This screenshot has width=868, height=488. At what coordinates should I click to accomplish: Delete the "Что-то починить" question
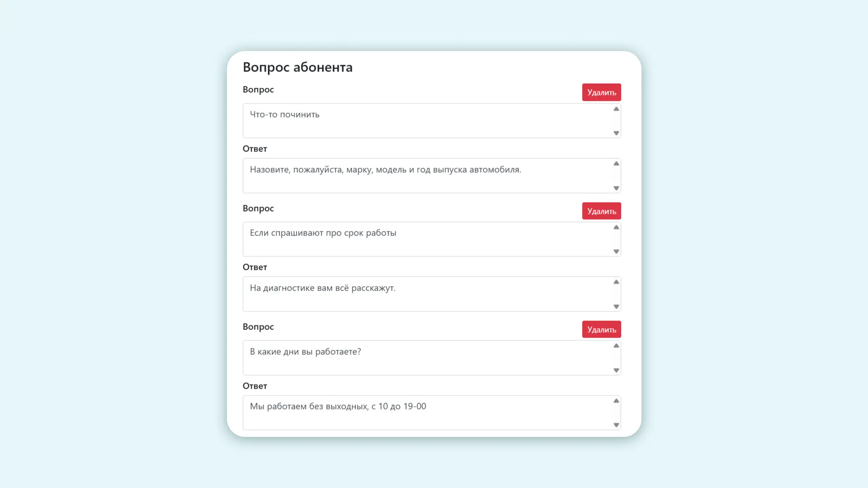coord(601,92)
